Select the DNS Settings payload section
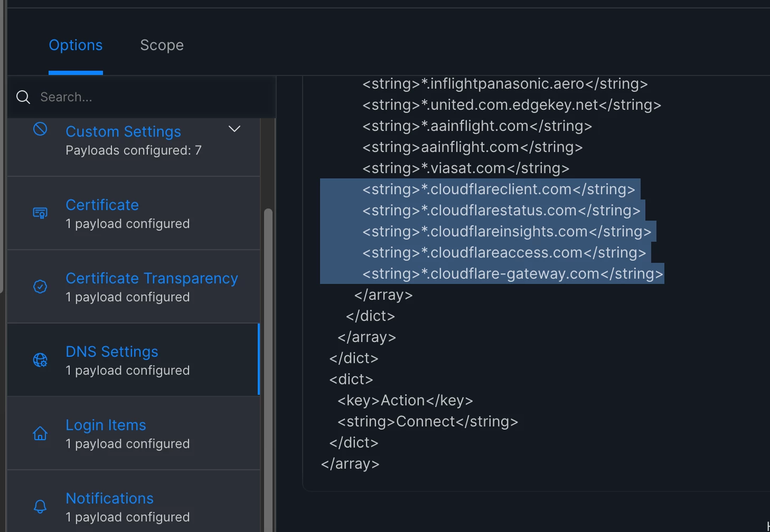The image size is (770, 532). tap(134, 360)
